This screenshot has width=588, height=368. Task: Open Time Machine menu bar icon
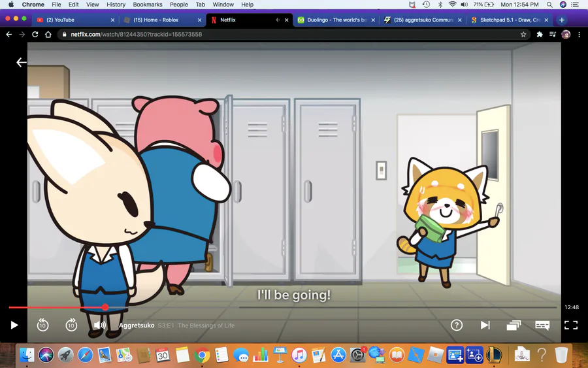426,5
